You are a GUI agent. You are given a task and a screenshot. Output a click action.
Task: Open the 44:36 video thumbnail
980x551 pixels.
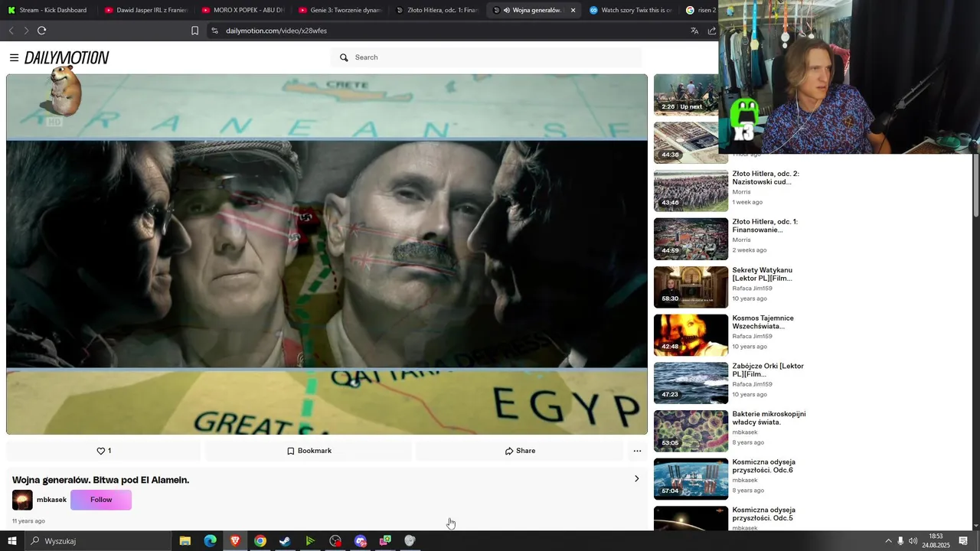tap(686, 142)
